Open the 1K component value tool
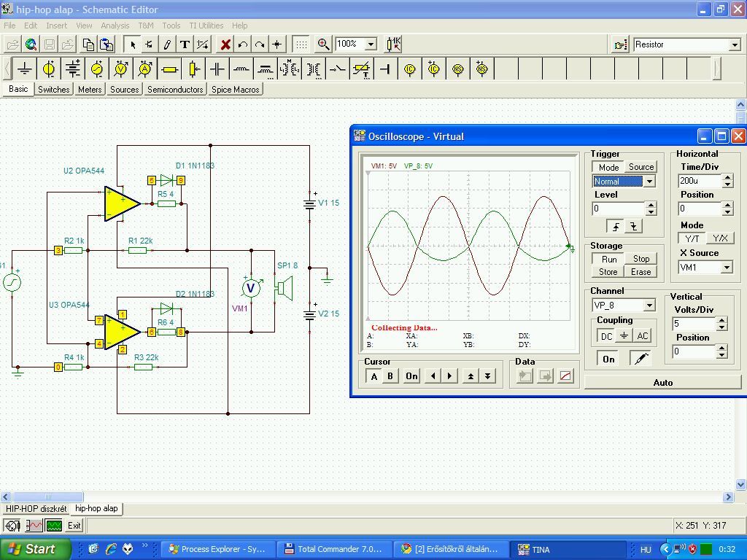This screenshot has height=560, width=747. point(394,44)
